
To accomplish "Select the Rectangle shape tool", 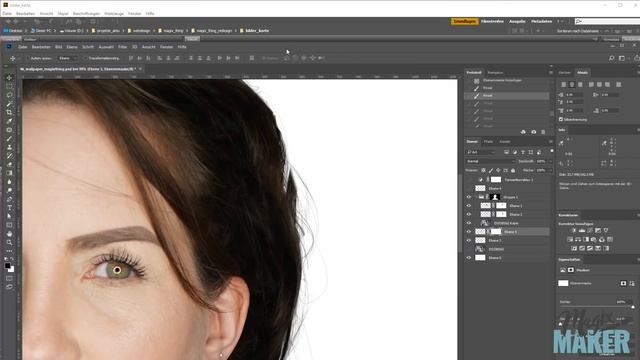I will (x=9, y=225).
